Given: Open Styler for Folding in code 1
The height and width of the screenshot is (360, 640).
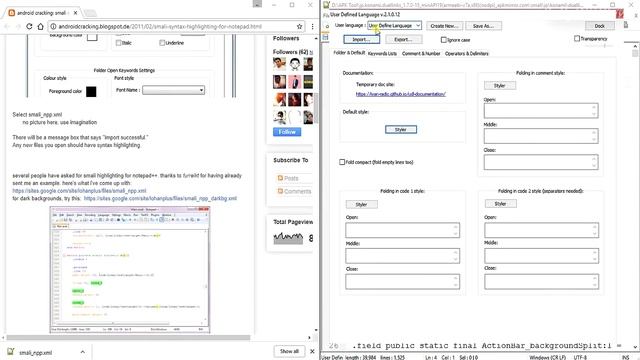Looking at the screenshot, I should click(x=362, y=204).
